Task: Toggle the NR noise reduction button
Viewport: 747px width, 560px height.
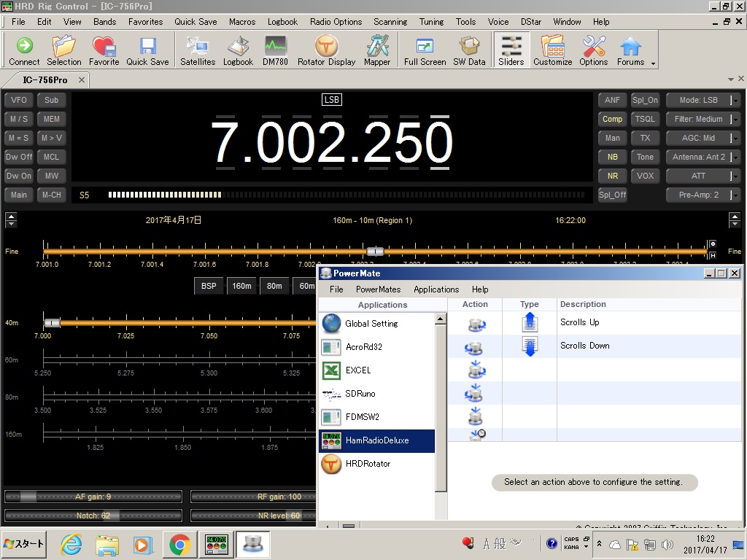Action: [612, 176]
